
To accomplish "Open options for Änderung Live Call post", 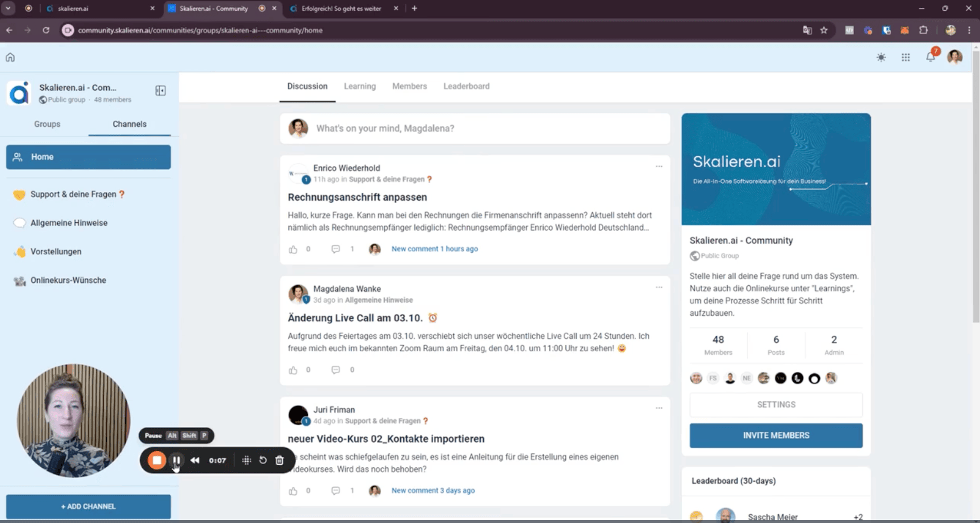I will coord(659,287).
